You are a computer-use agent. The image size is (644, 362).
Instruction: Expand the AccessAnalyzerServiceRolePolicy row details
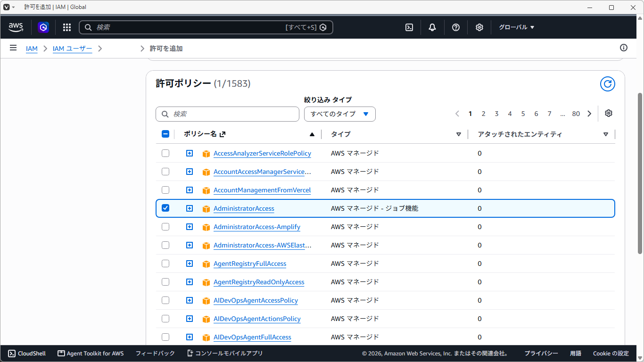pyautogui.click(x=190, y=153)
